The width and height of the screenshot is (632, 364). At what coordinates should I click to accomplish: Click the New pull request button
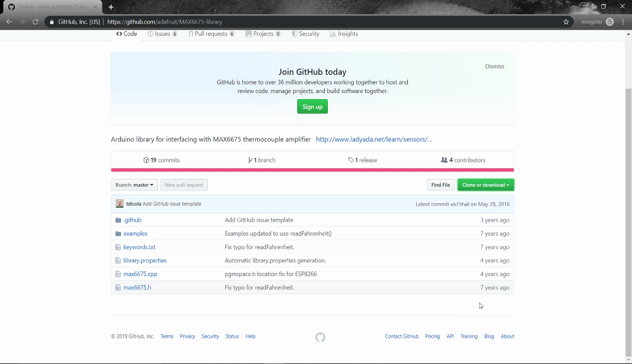[x=184, y=185]
